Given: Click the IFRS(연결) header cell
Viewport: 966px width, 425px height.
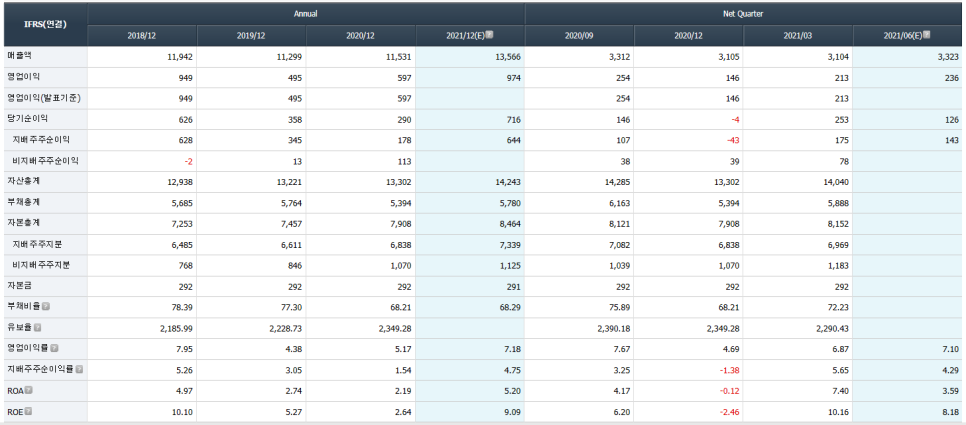Looking at the screenshot, I should (44, 25).
